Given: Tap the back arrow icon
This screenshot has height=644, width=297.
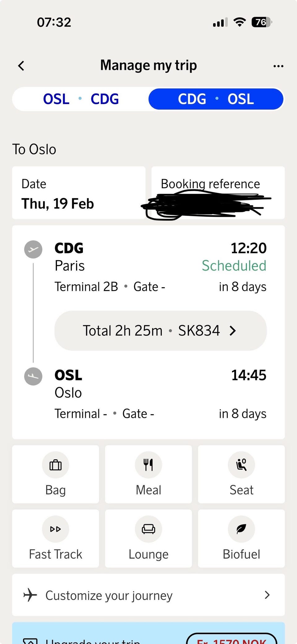Looking at the screenshot, I should pos(21,66).
